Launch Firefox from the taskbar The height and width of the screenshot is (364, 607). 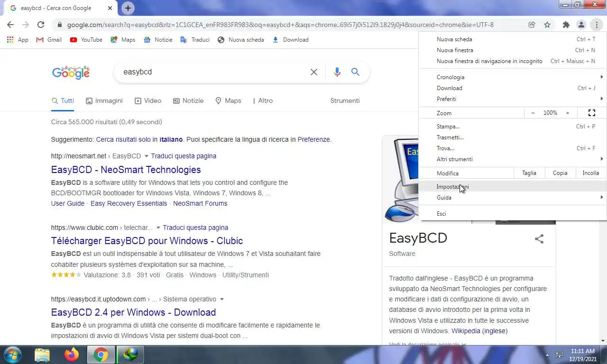click(72, 355)
